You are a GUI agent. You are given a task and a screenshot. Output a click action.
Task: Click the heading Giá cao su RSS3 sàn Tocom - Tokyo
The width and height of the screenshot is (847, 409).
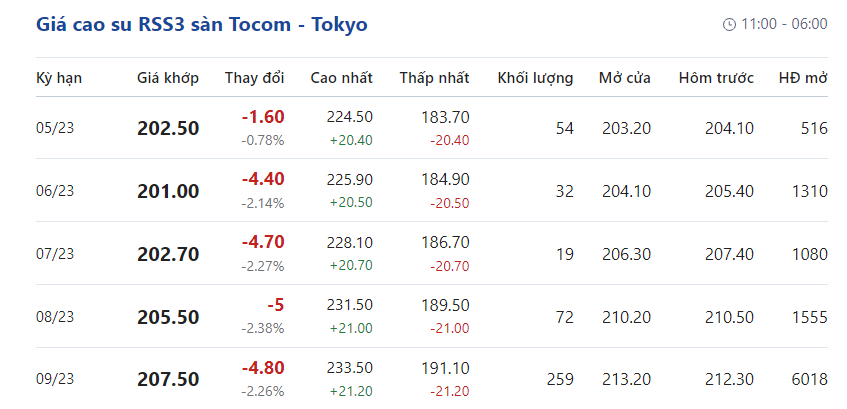202,24
